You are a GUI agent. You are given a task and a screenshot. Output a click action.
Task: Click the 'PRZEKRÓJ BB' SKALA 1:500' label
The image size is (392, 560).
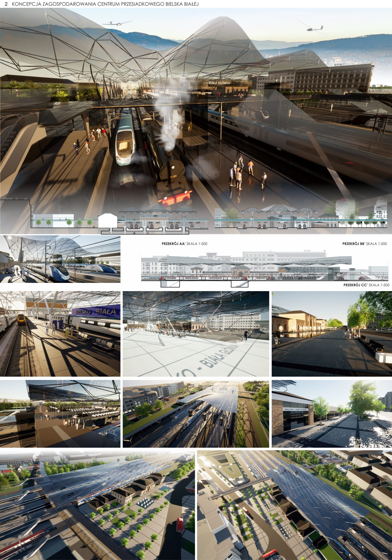click(364, 244)
